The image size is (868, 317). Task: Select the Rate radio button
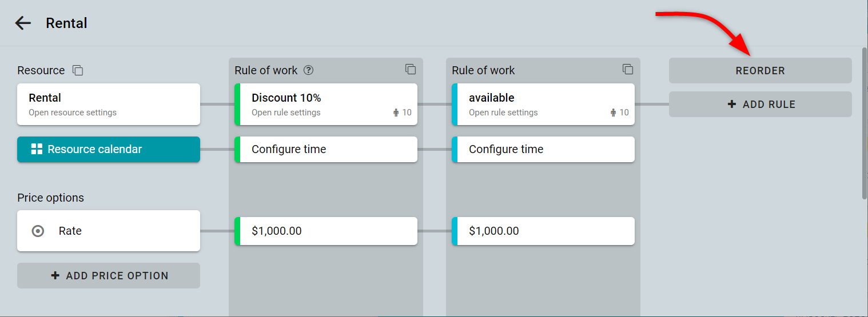pyautogui.click(x=38, y=231)
